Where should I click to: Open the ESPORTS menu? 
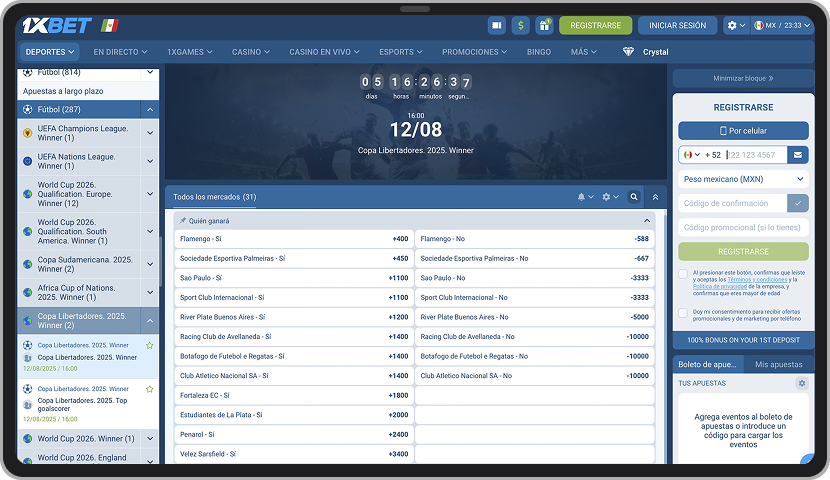click(x=401, y=52)
